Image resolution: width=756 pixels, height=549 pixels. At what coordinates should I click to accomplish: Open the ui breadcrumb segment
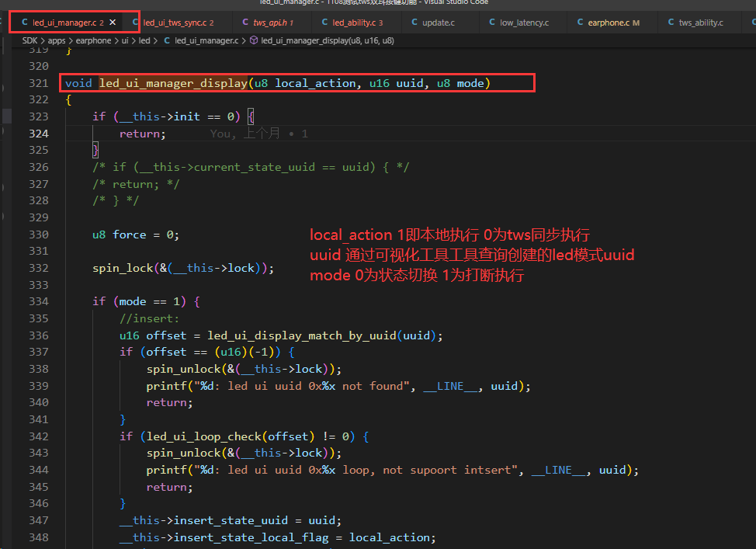point(125,40)
